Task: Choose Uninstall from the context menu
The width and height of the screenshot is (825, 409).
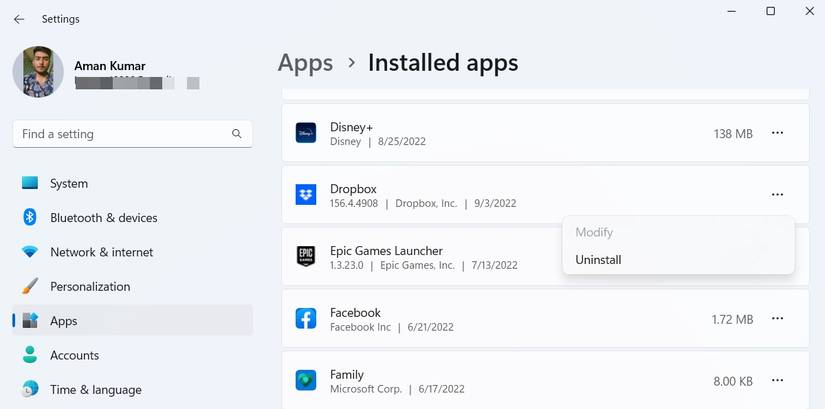Action: pyautogui.click(x=678, y=260)
